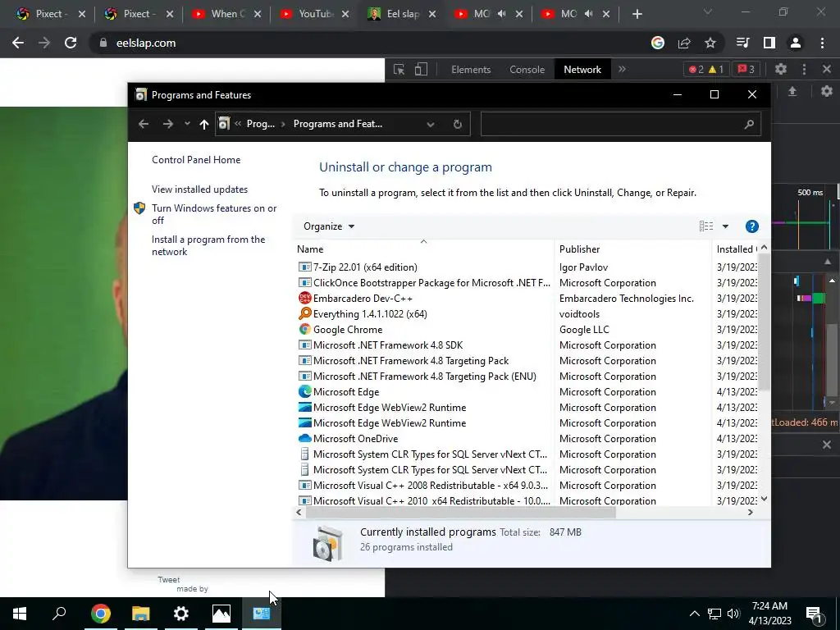Screen dimensions: 840x630
Task: Select Microsoft Edge icon in the program list
Action: [x=305, y=391]
